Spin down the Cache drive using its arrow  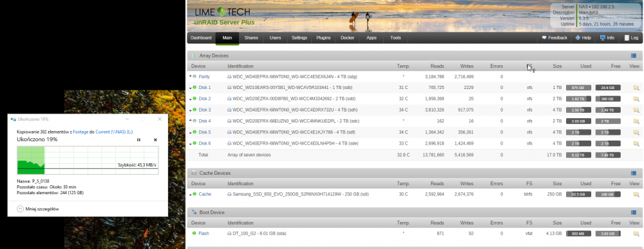tap(190, 195)
